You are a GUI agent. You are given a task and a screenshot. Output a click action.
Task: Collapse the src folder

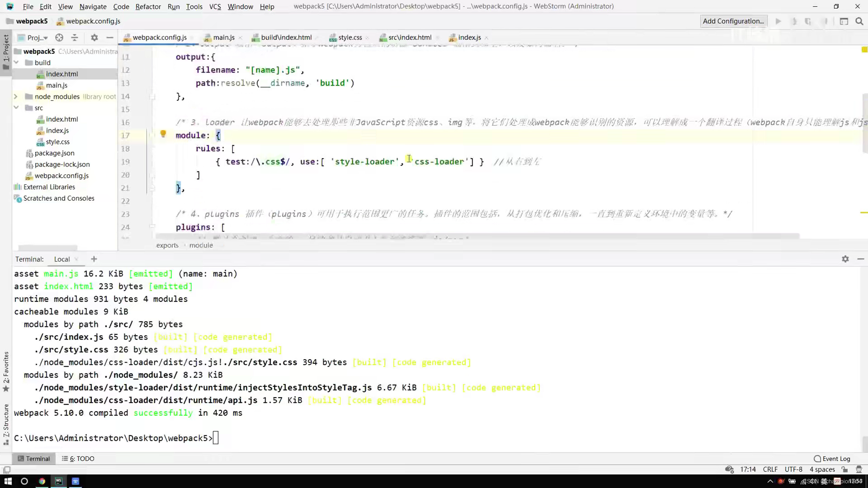click(16, 108)
